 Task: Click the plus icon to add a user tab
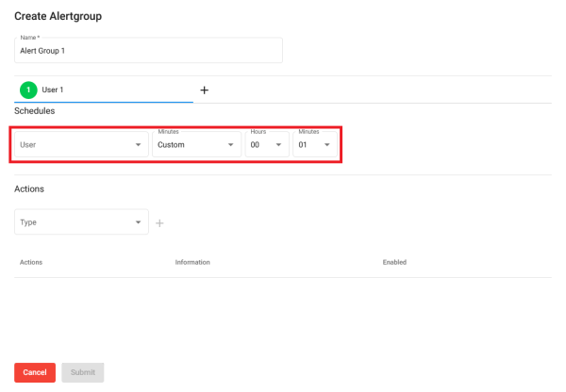205,90
